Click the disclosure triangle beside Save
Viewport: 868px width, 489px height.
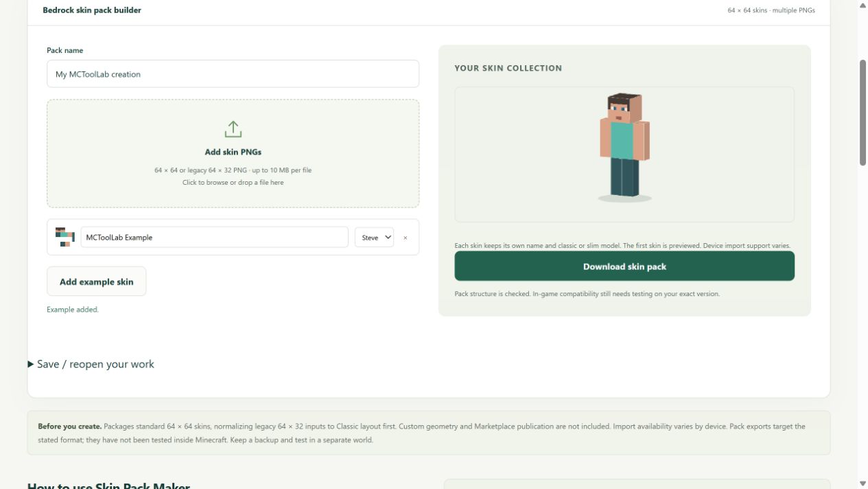tap(31, 364)
